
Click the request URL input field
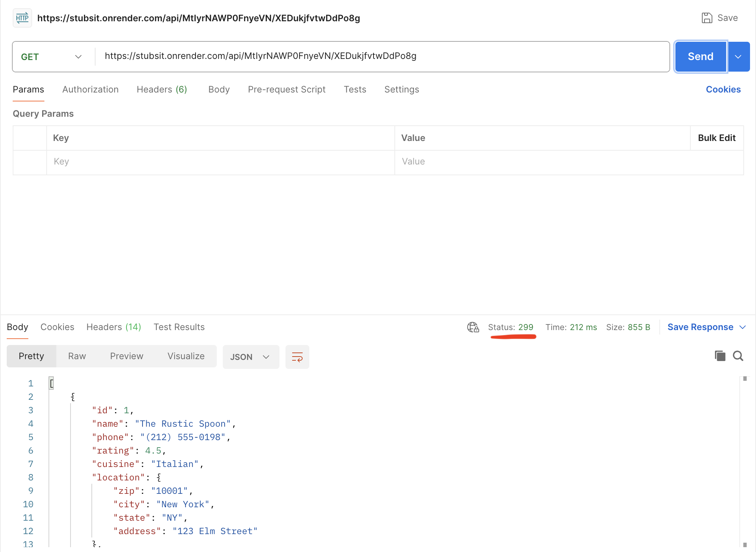(x=381, y=56)
